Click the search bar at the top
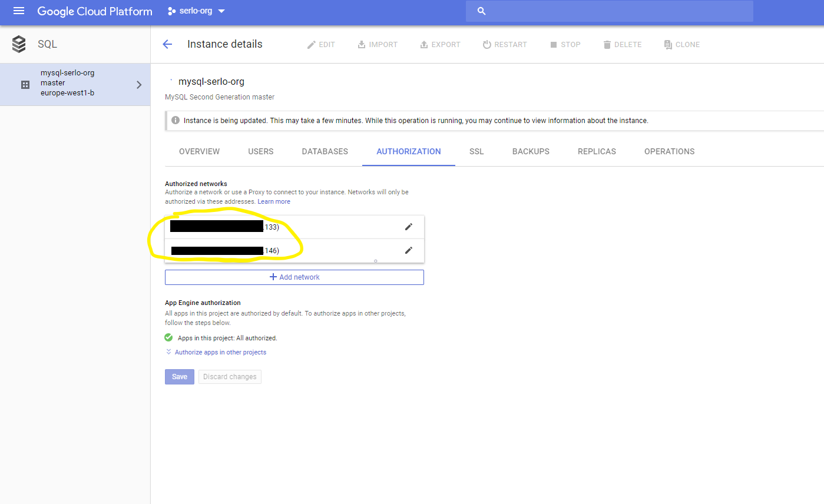 609,11
